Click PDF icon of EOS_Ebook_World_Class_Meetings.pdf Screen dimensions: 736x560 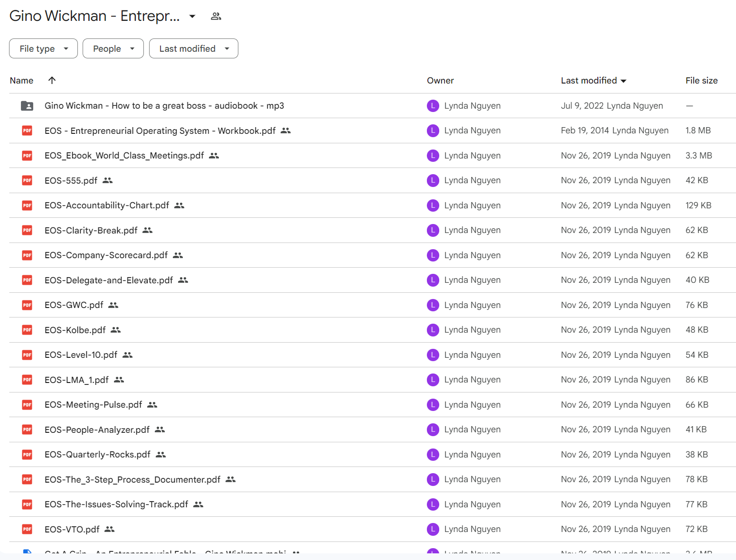(x=27, y=156)
